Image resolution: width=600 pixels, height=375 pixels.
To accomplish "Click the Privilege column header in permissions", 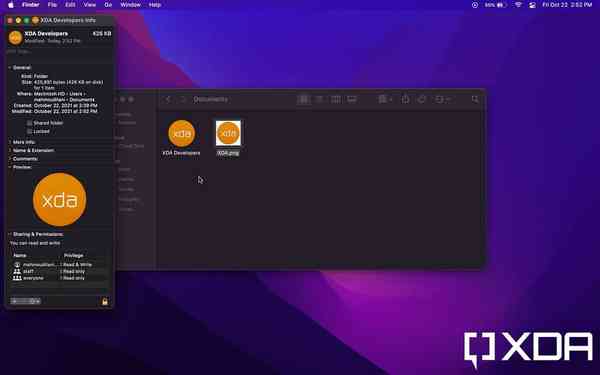I will (x=73, y=255).
